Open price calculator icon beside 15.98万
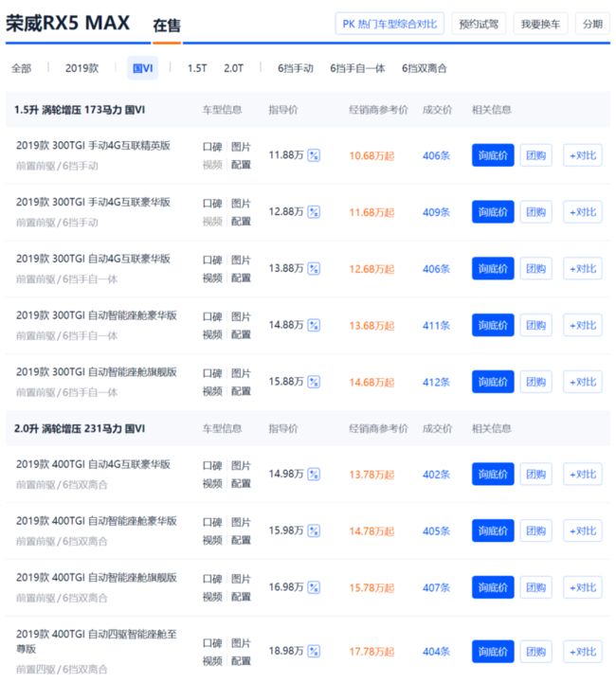 tap(314, 530)
